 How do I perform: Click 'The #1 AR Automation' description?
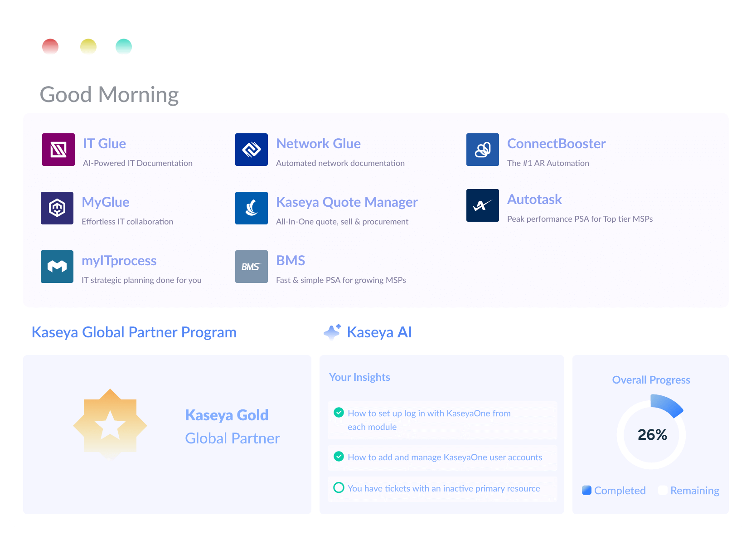(548, 163)
